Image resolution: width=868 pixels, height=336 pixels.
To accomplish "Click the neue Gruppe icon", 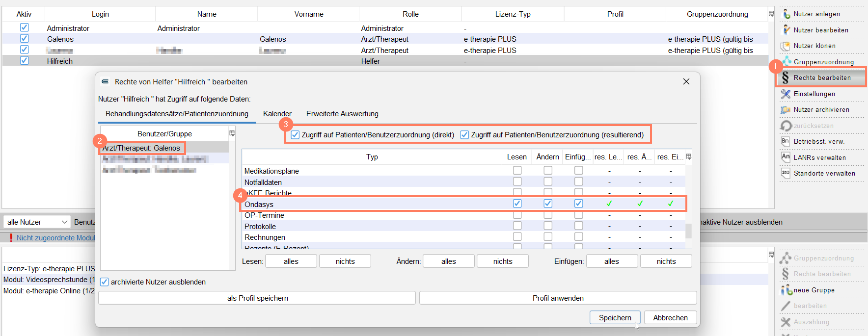I will 786,290.
